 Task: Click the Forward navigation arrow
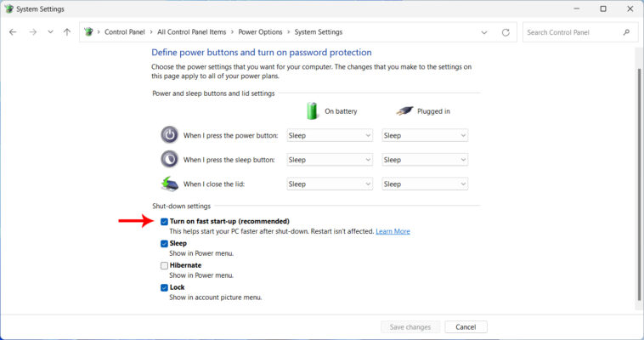tap(32, 32)
